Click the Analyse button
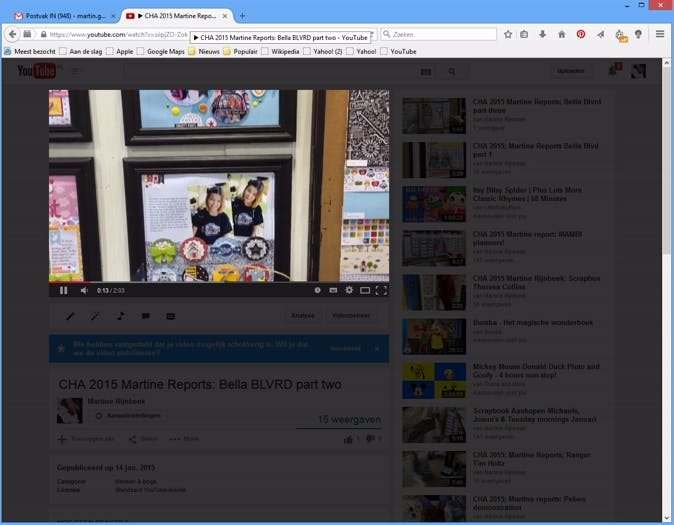 [x=303, y=316]
